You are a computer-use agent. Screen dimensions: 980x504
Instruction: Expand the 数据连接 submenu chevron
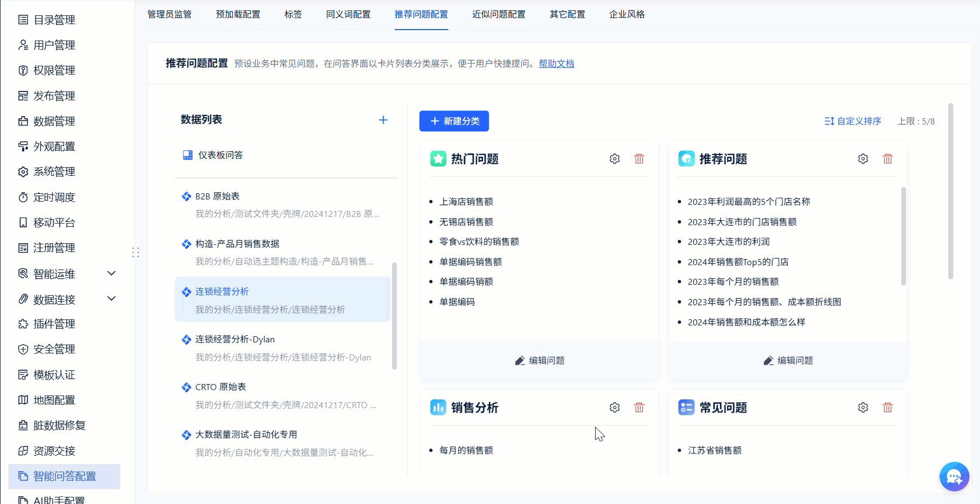(x=112, y=299)
